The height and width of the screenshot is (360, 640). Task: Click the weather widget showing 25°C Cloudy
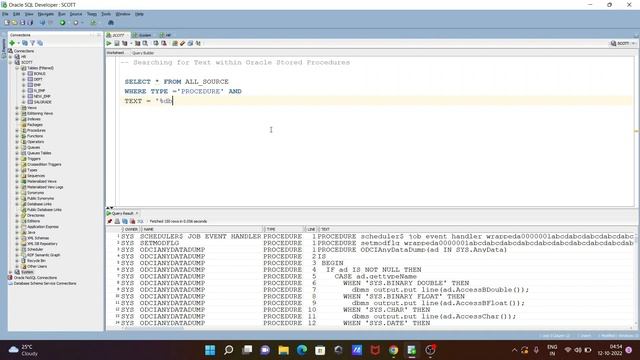click(x=24, y=350)
